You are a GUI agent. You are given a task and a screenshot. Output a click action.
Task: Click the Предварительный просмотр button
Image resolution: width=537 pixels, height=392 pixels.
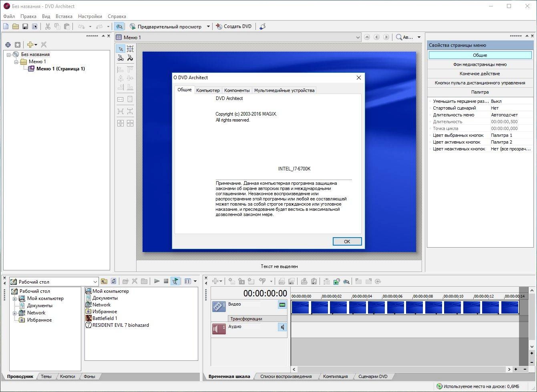coord(166,26)
